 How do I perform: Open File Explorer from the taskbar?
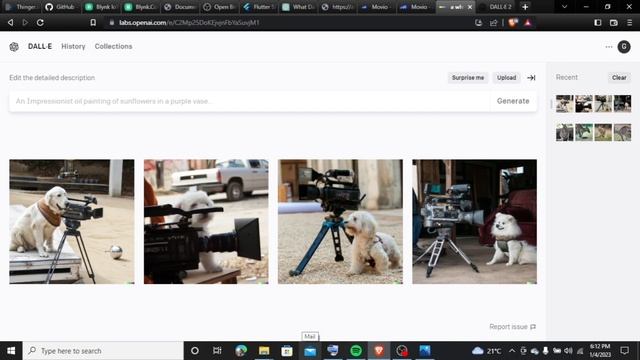tap(264, 351)
